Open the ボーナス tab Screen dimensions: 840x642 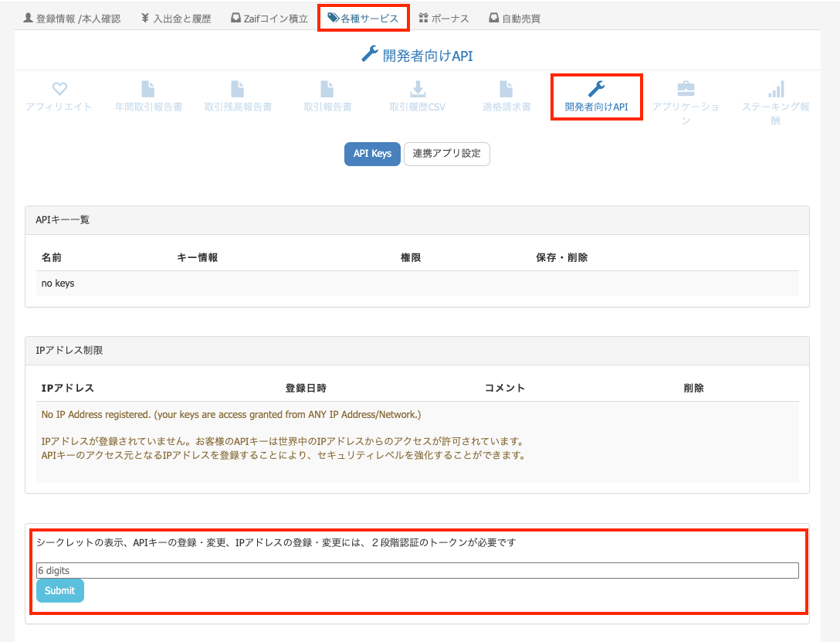pyautogui.click(x=444, y=19)
